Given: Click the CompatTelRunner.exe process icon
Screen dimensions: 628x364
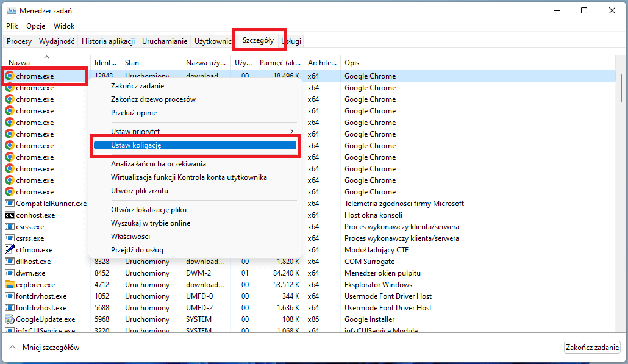Looking at the screenshot, I should pyautogui.click(x=10, y=204).
